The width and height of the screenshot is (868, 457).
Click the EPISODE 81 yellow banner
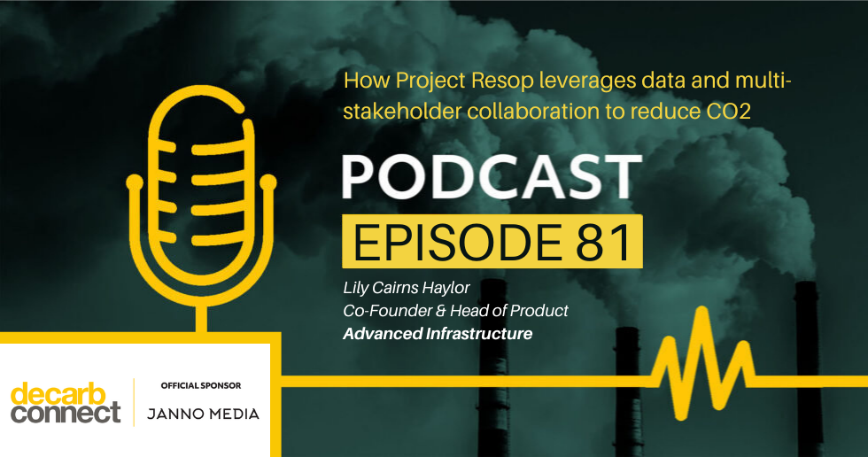pos(492,242)
